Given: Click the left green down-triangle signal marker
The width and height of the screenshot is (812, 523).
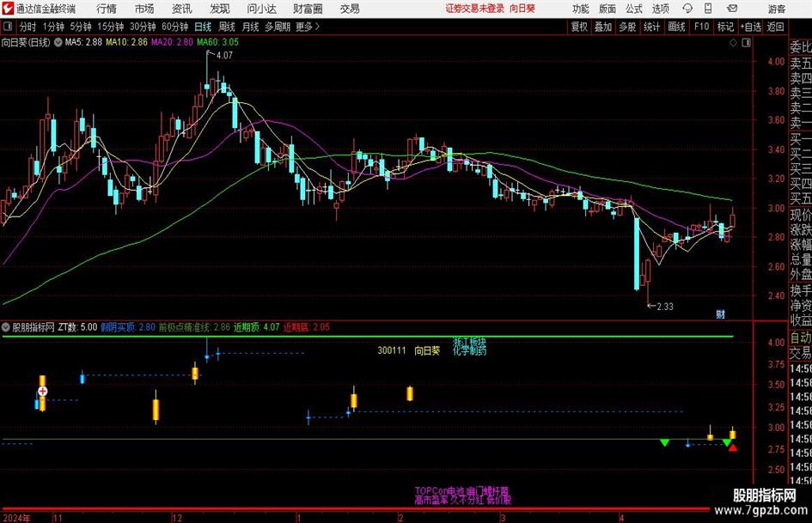Looking at the screenshot, I should (664, 443).
